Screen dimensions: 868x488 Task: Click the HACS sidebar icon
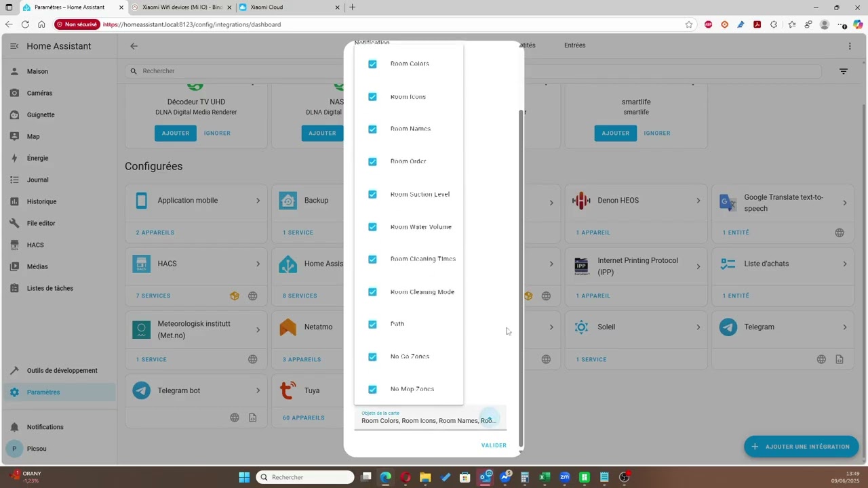click(x=14, y=245)
